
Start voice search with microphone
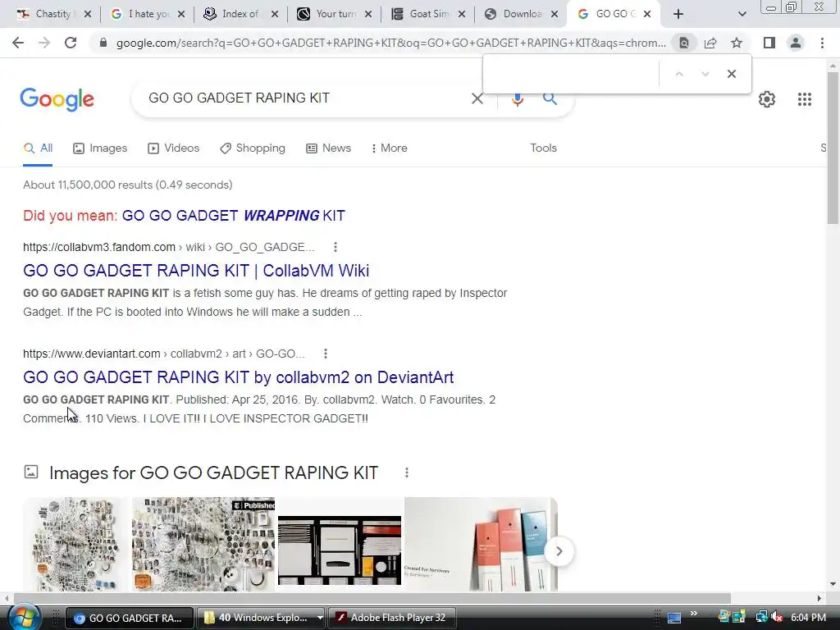[x=517, y=98]
